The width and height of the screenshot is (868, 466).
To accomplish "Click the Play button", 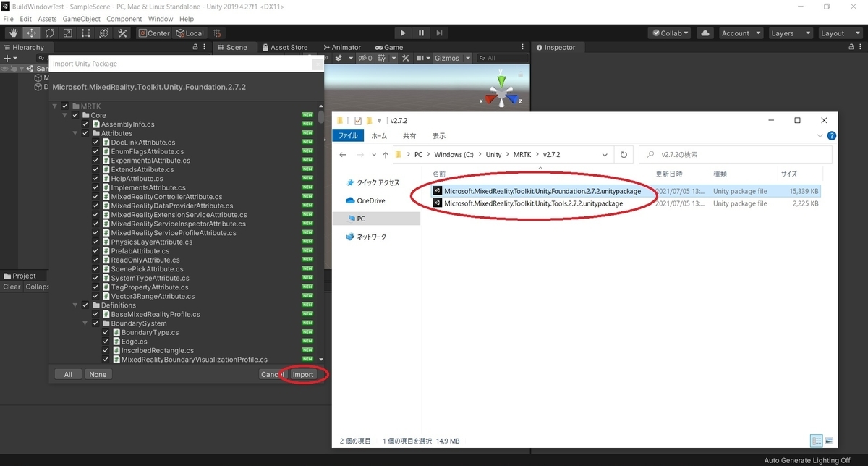I will coord(403,33).
